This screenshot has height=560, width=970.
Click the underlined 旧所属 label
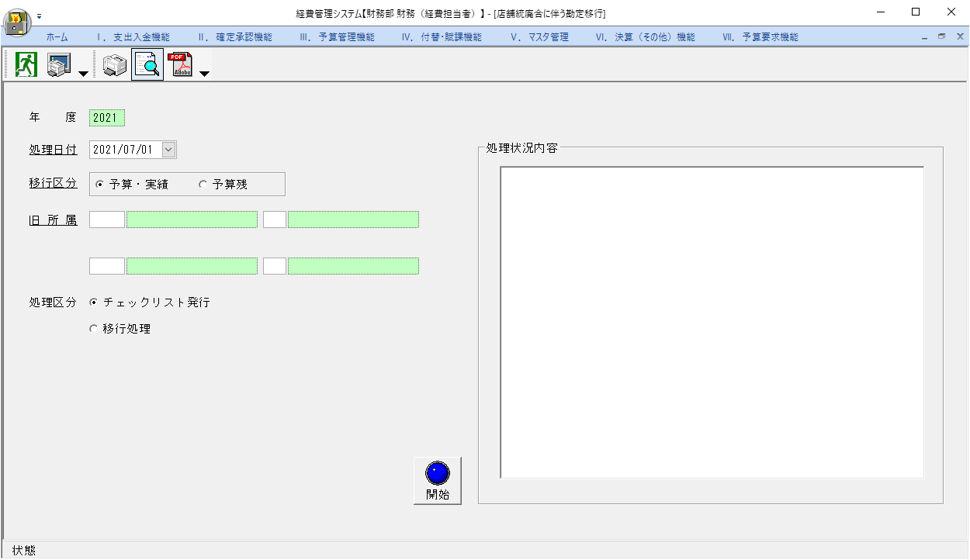point(53,220)
